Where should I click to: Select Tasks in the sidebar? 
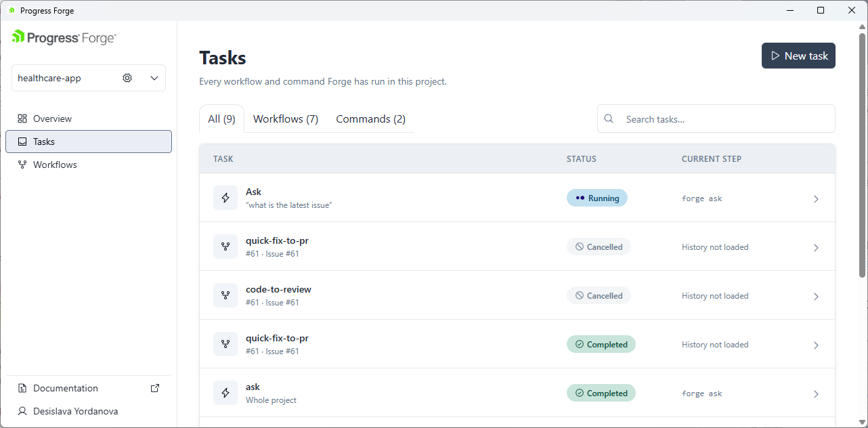pos(89,142)
